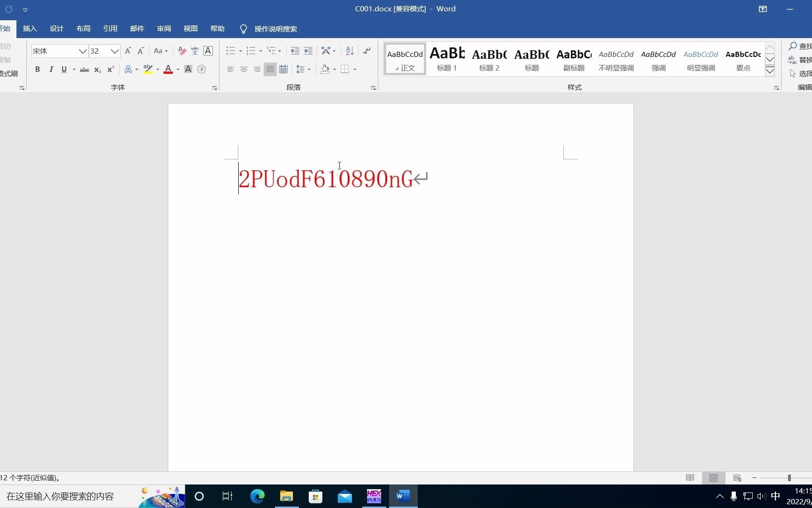Image resolution: width=812 pixels, height=508 pixels.
Task: Toggle superscript formatting
Action: pos(111,70)
